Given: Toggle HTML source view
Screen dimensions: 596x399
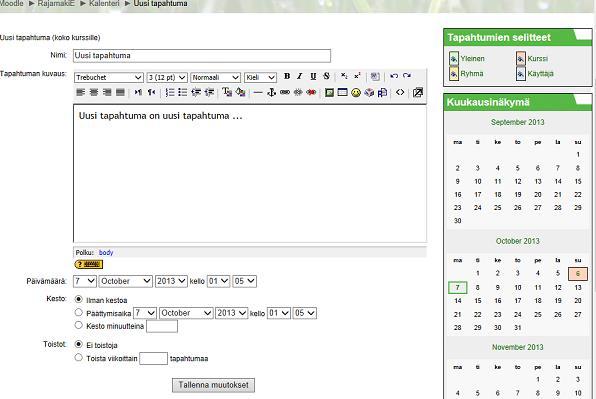Looking at the screenshot, I should click(400, 92).
